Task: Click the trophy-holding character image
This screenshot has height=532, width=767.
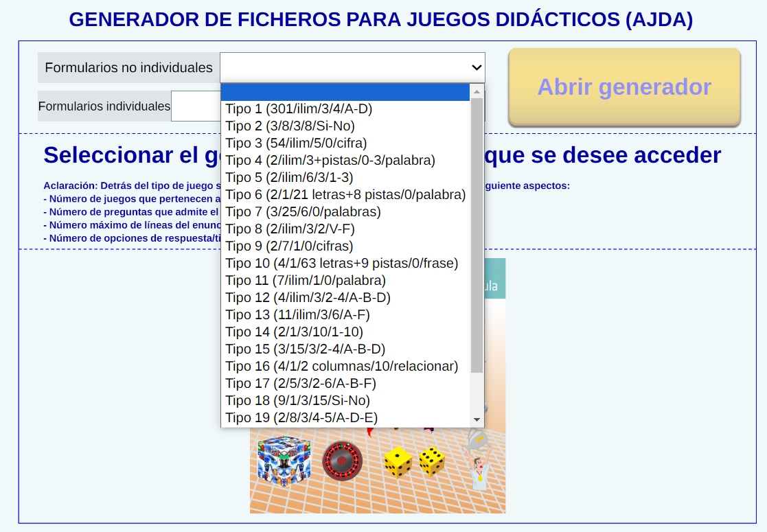Action: pos(478,460)
